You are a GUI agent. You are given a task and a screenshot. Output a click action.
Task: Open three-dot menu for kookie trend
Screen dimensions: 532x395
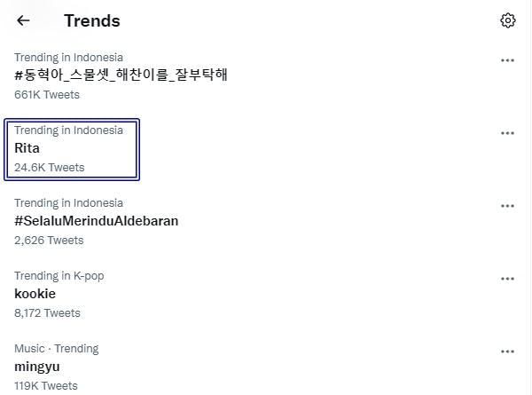click(x=507, y=279)
